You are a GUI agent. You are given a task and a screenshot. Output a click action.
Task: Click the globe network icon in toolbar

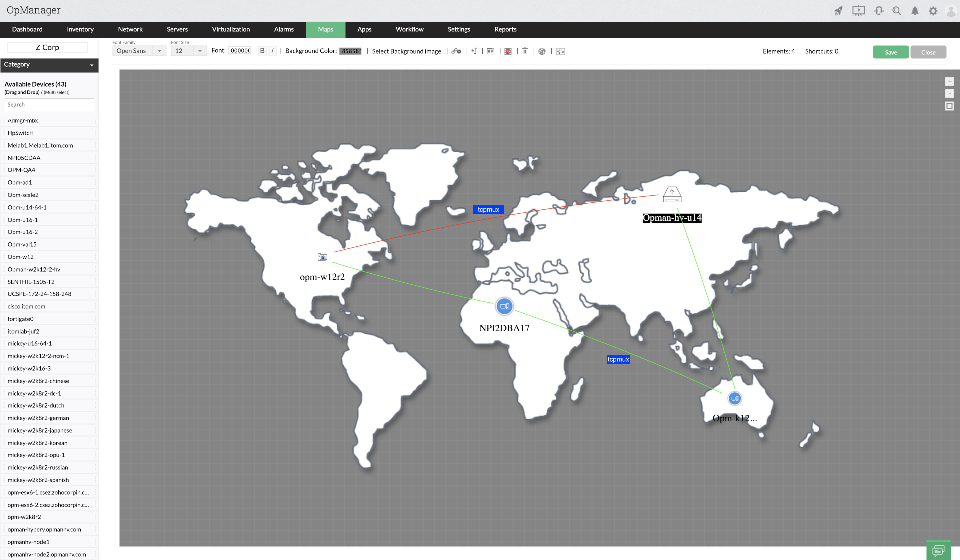[x=542, y=51]
